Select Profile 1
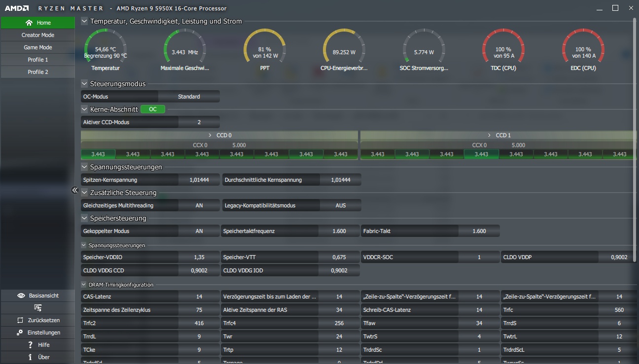Screen dimensions: 639x364 37,60
